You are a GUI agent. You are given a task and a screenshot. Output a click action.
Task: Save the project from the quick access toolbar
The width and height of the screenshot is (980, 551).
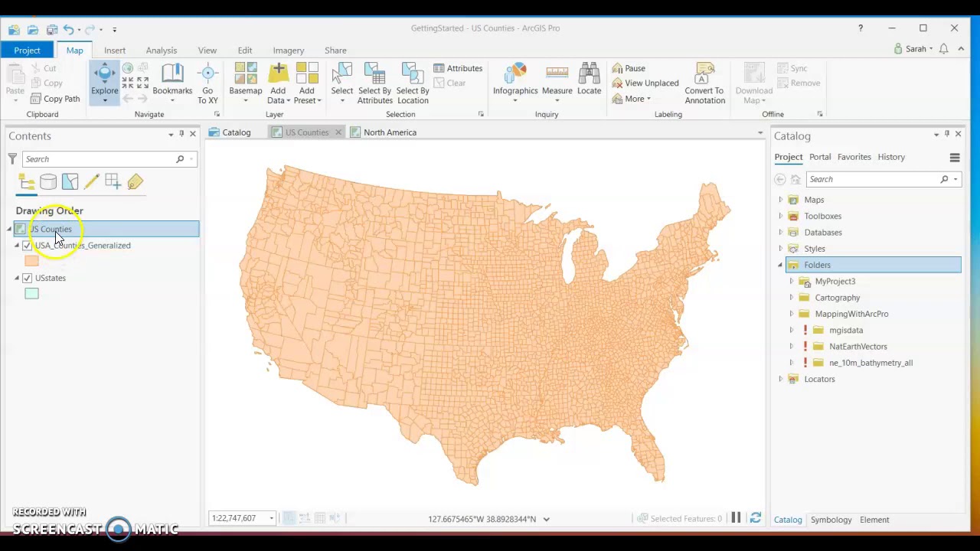click(x=52, y=29)
